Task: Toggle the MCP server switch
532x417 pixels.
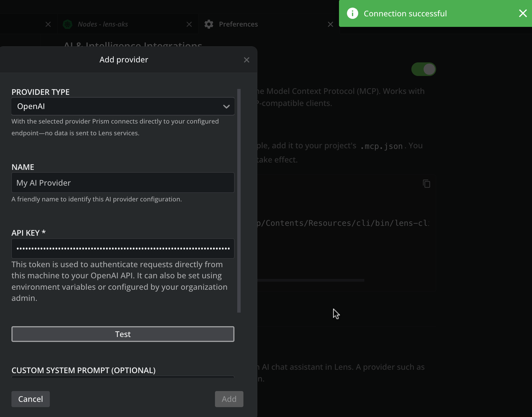Action: pyautogui.click(x=424, y=69)
